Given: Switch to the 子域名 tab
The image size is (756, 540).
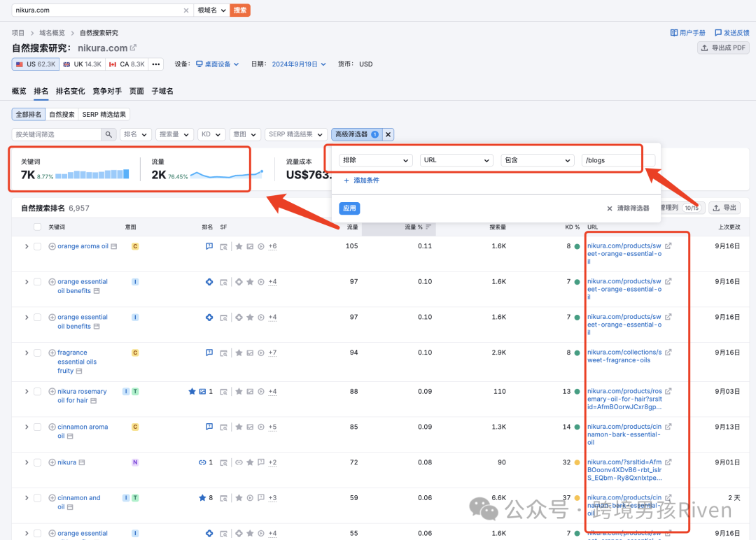Looking at the screenshot, I should pos(162,91).
